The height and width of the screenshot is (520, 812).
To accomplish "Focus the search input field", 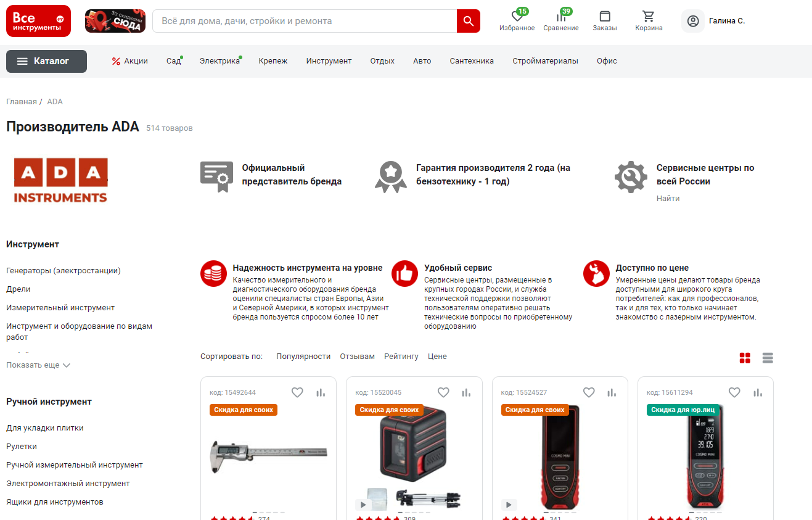I will pos(305,21).
